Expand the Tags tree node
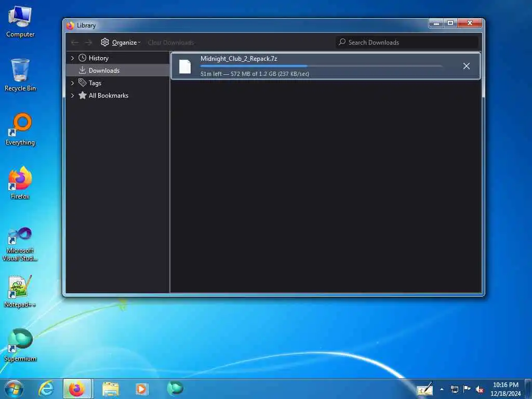This screenshot has width=532, height=399. pos(72,83)
